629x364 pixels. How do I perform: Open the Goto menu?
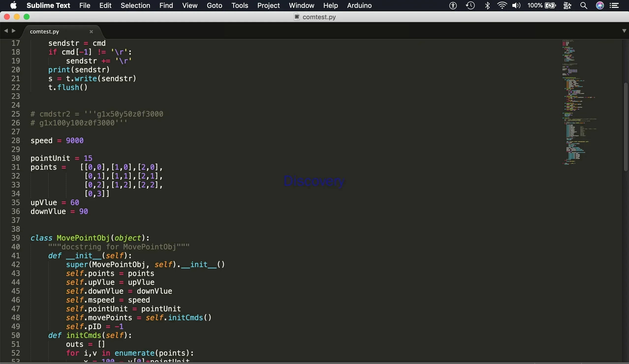coord(214,5)
